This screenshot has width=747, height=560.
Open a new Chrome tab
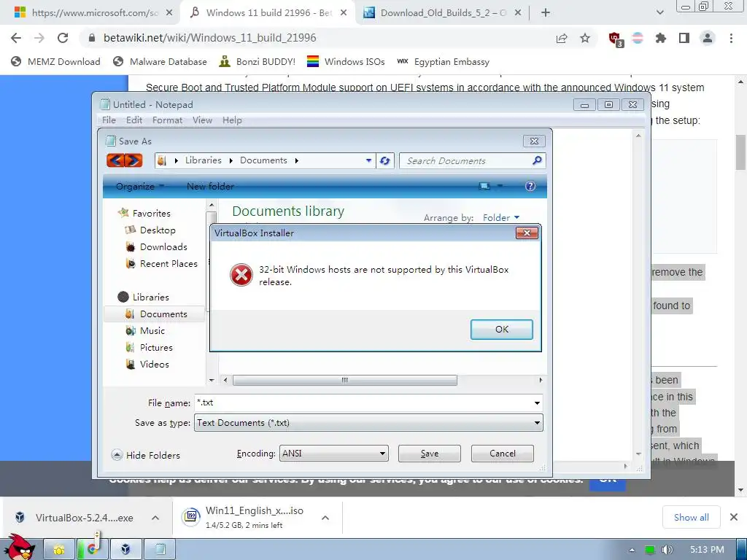coord(546,13)
